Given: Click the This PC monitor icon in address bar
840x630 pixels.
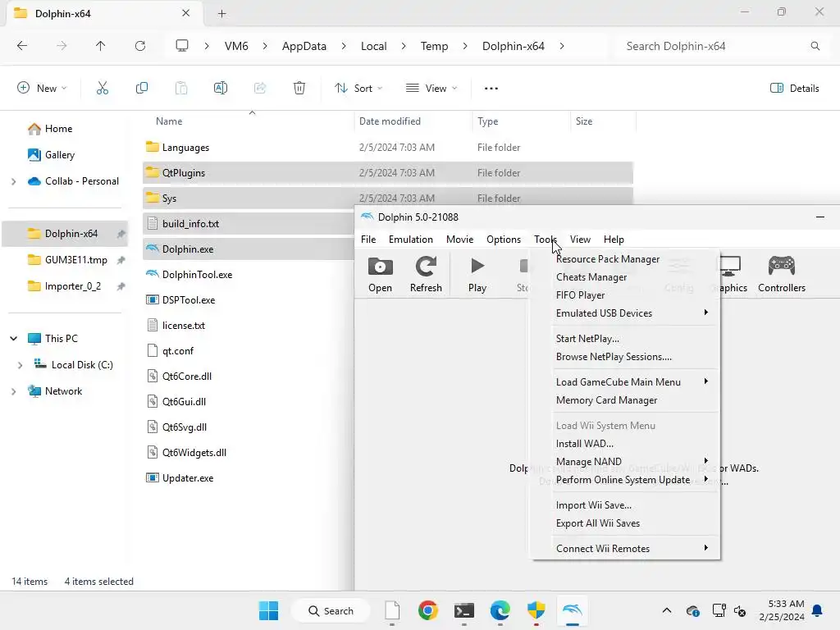Looking at the screenshot, I should click(182, 46).
